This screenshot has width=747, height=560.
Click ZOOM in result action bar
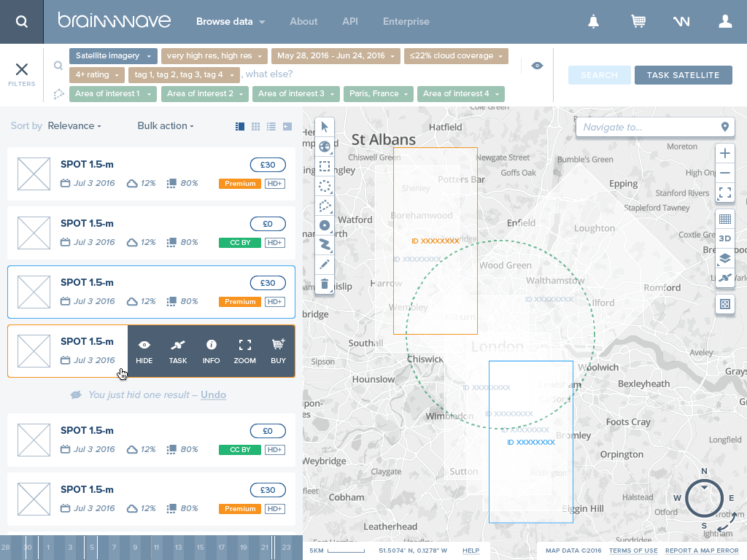click(x=245, y=351)
